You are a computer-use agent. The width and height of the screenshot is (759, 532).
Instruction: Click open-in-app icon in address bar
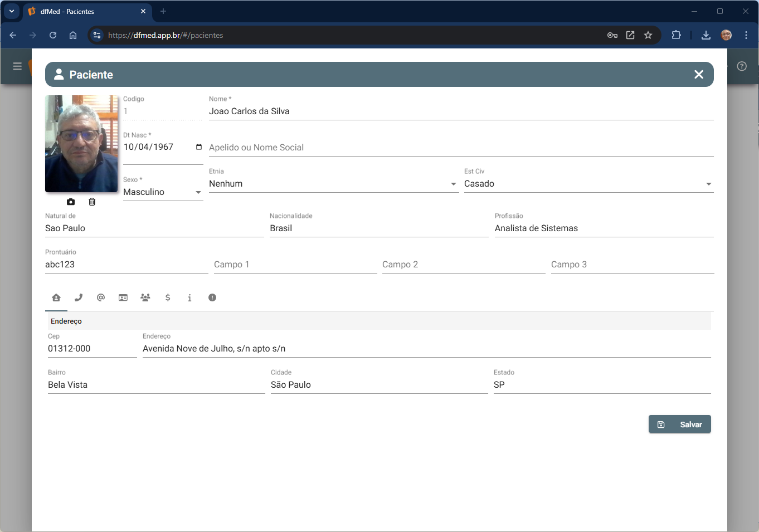pos(630,35)
